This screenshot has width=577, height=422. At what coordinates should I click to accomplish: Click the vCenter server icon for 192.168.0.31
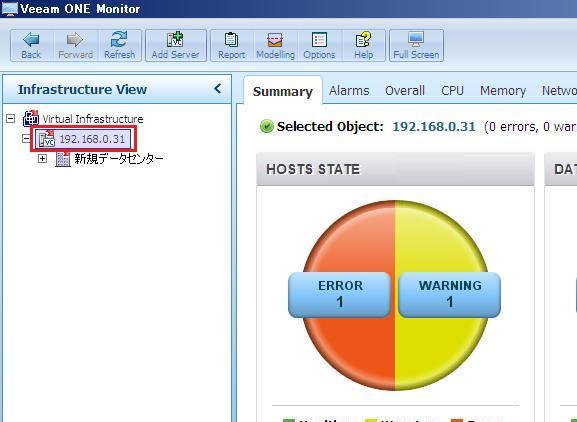tap(47, 139)
